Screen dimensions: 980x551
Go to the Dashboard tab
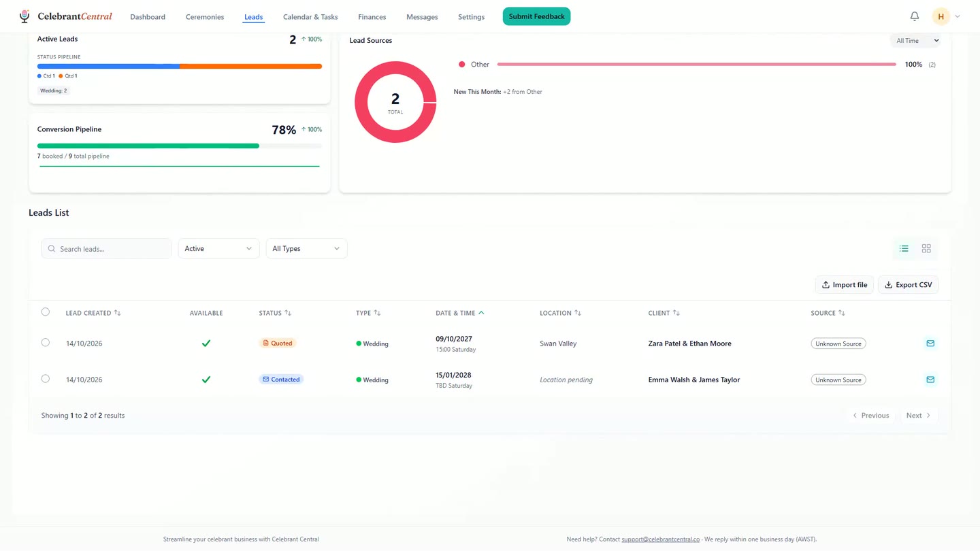(x=148, y=17)
